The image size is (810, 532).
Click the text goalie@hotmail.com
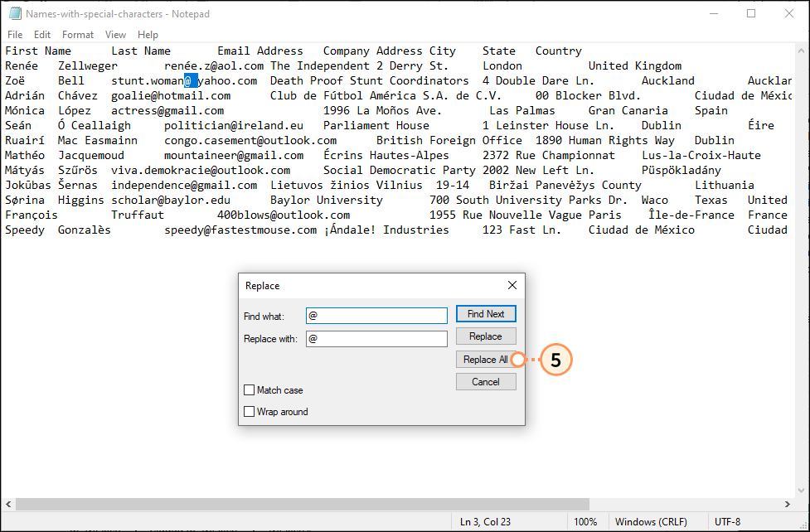coord(171,95)
